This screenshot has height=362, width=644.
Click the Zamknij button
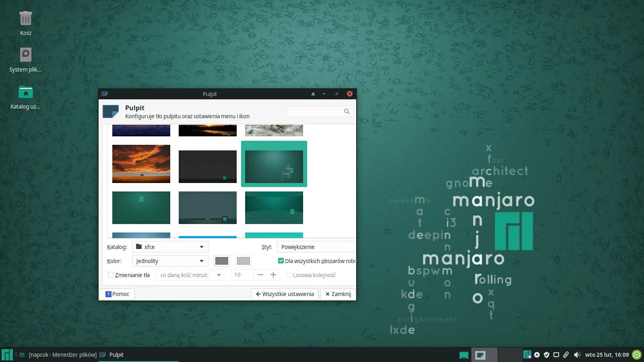pyautogui.click(x=338, y=294)
